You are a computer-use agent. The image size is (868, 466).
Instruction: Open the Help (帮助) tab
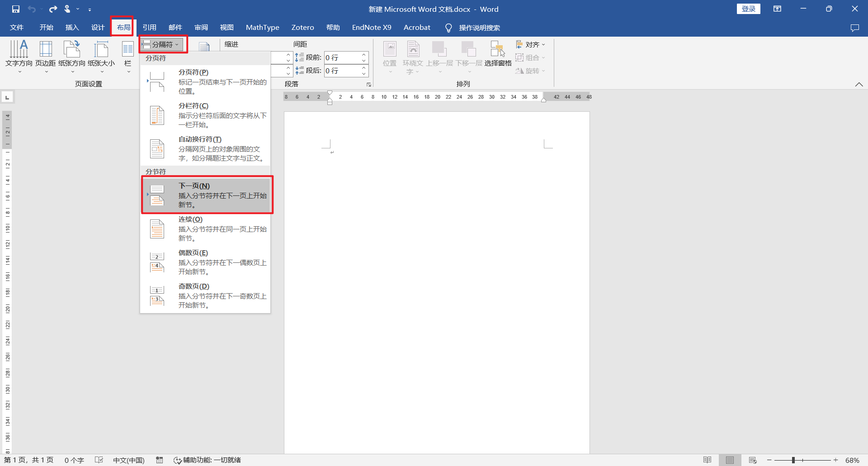(x=333, y=28)
